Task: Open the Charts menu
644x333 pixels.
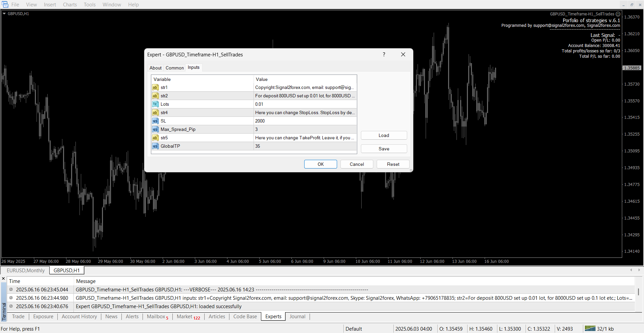Action: coord(70,5)
